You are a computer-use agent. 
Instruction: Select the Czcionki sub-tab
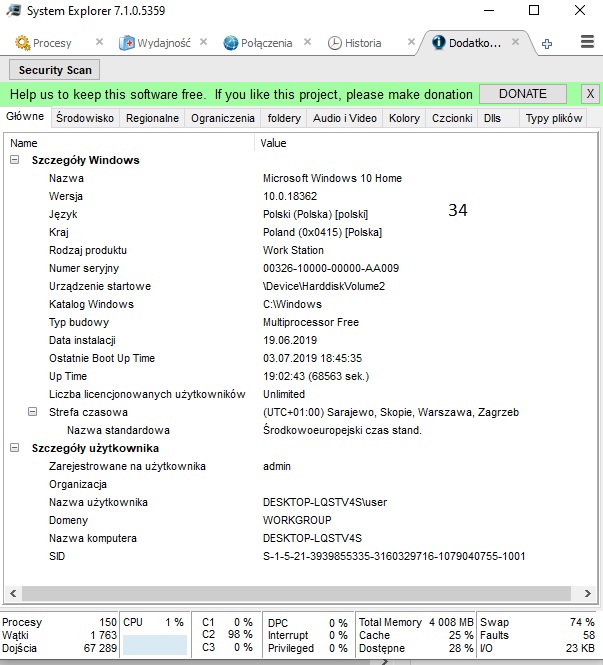coord(452,118)
